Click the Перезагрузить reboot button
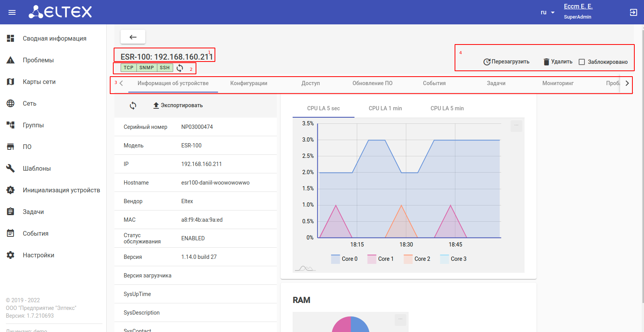 click(506, 62)
